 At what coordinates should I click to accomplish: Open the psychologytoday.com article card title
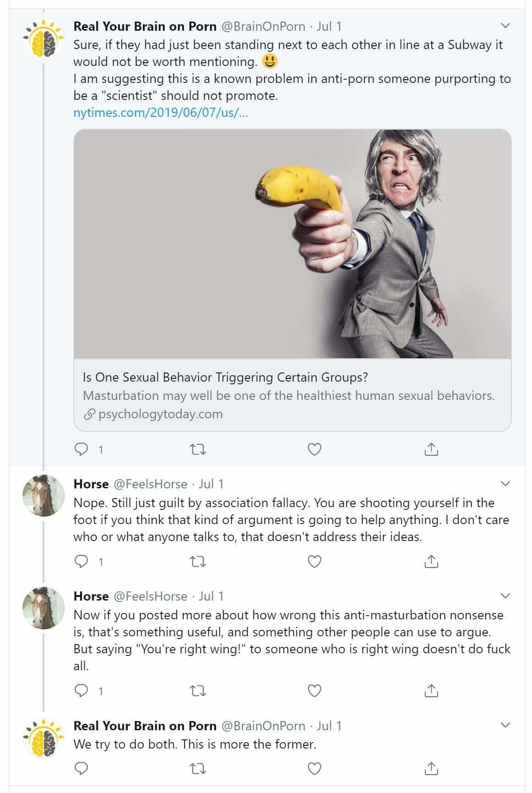coord(225,377)
